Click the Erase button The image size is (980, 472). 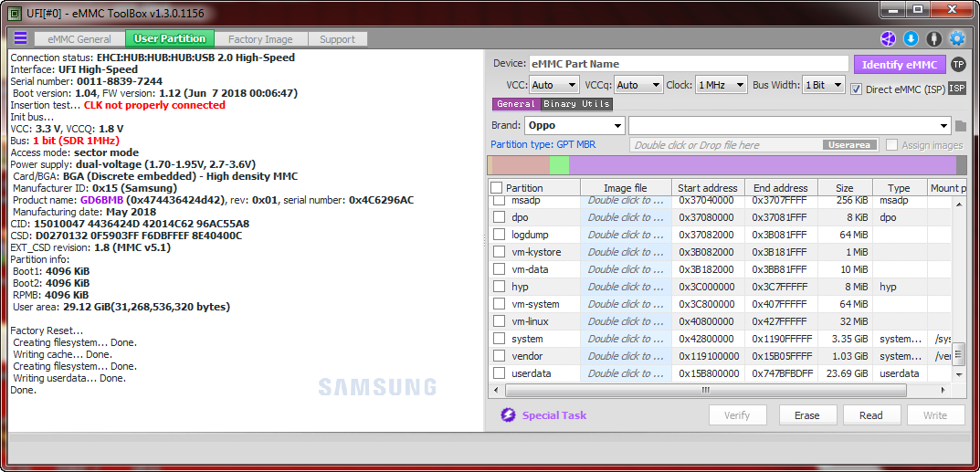point(806,415)
